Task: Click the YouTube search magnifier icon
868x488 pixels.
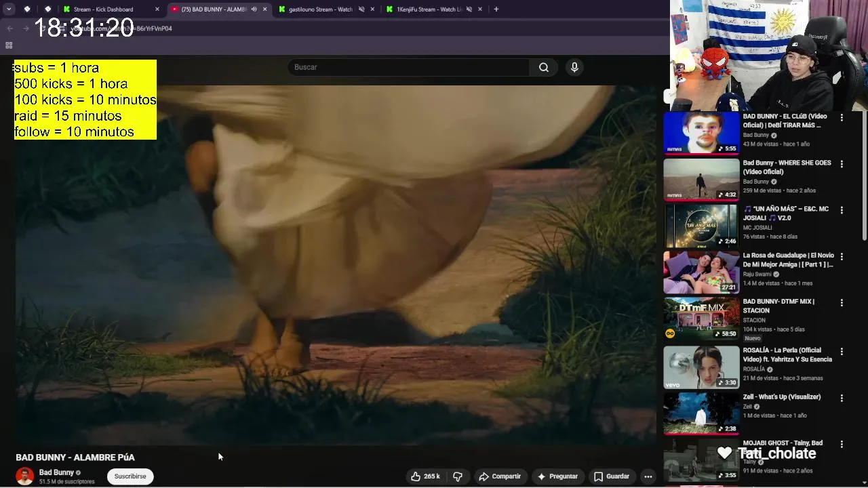Action: pyautogui.click(x=543, y=67)
